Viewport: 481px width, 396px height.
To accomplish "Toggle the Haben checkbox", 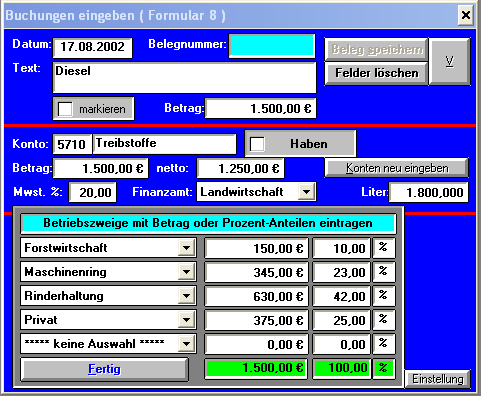I will (257, 144).
